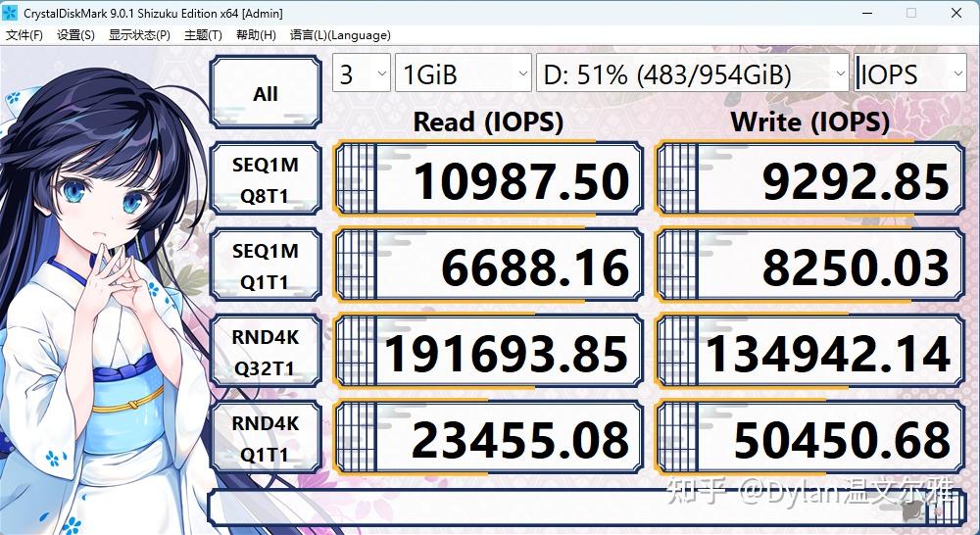Close the CrystalDiskMark window

point(956,13)
